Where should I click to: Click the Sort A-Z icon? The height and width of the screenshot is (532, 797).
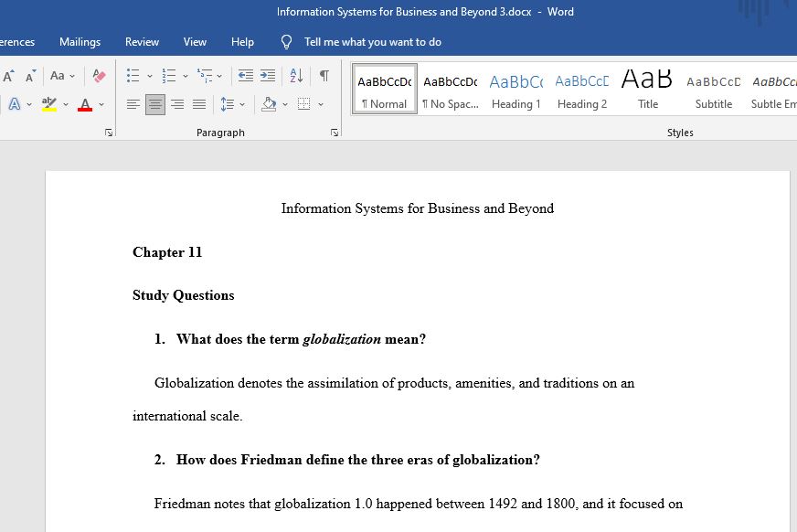(296, 76)
